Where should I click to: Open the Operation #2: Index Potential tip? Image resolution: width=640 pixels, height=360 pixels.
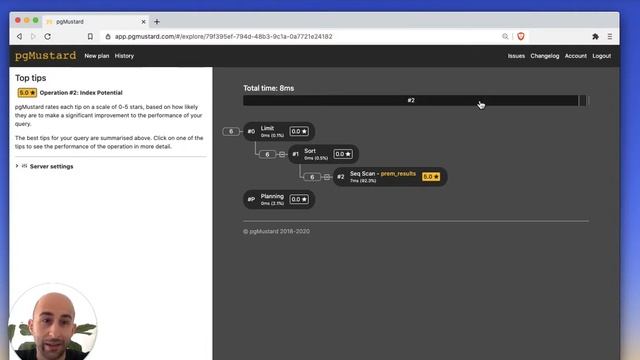pos(81,93)
